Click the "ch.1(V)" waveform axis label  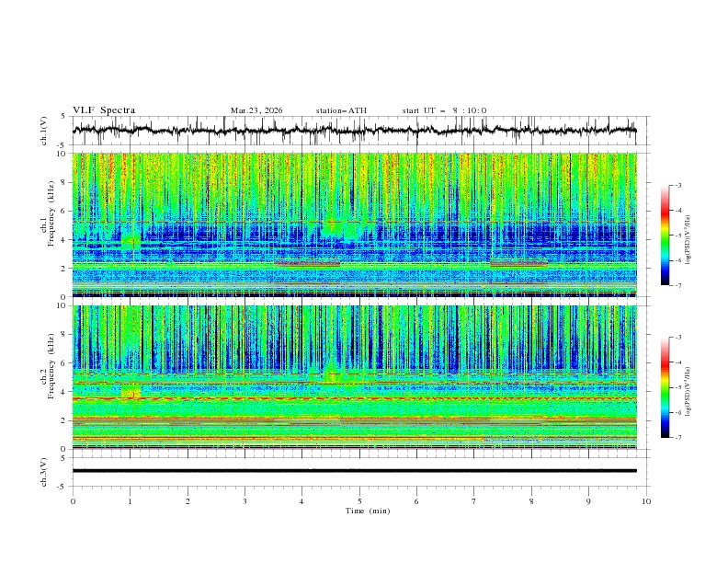(44, 131)
